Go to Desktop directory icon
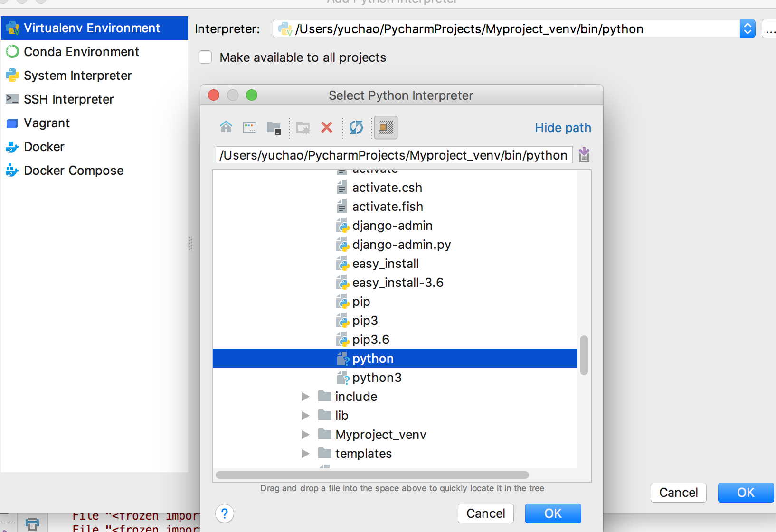The width and height of the screenshot is (776, 532). pos(250,127)
